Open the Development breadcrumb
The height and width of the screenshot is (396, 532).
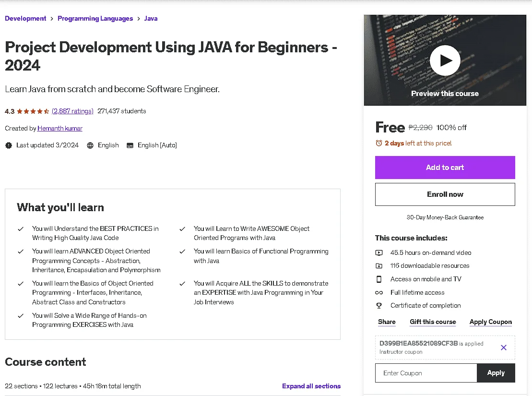pyautogui.click(x=25, y=18)
